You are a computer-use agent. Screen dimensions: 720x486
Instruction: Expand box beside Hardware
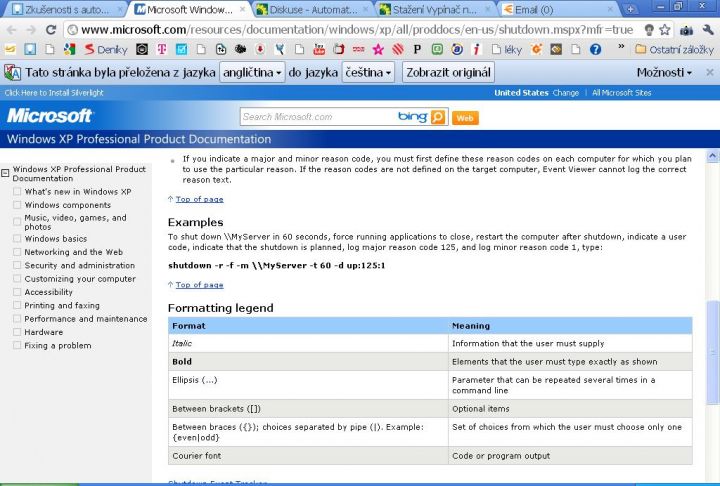tap(17, 332)
